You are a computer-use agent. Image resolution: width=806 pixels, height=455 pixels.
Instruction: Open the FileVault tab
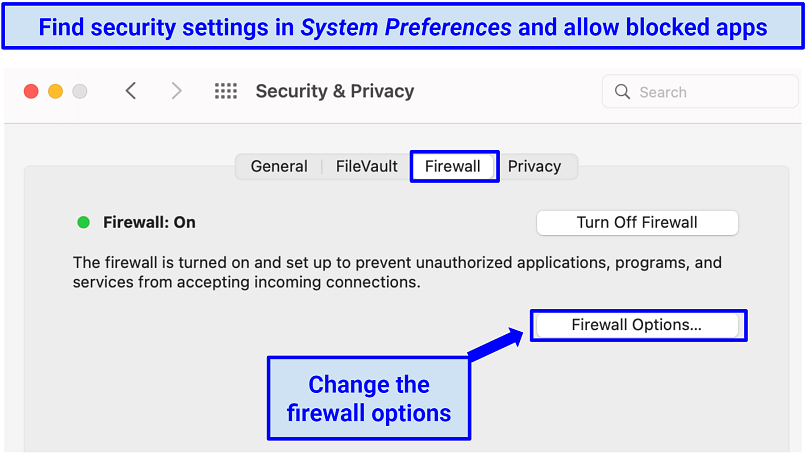click(x=367, y=166)
